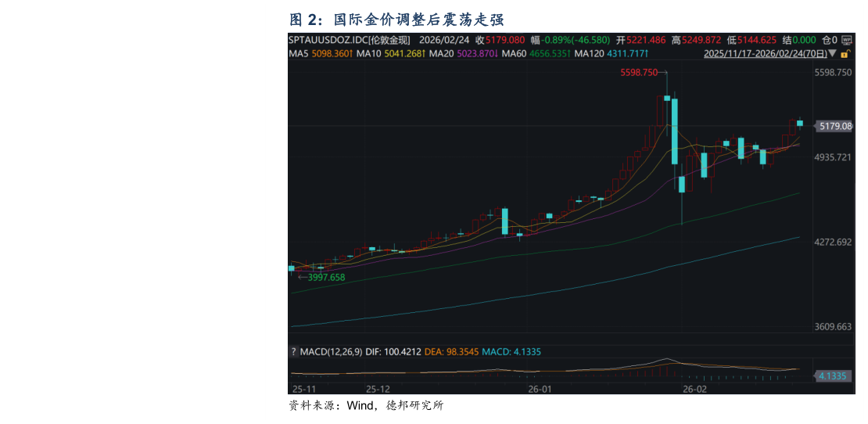The image size is (868, 424).
Task: Click the DEA: 98.3545 value
Action: click(452, 351)
